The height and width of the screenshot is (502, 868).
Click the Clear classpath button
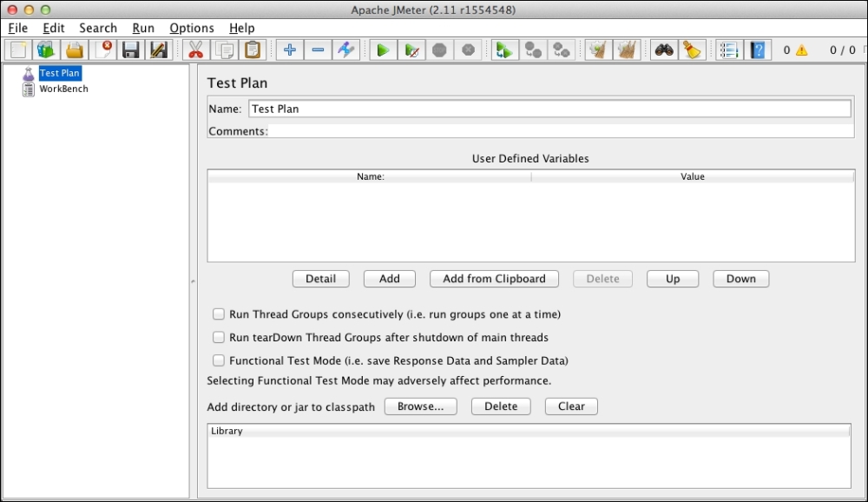pos(571,406)
